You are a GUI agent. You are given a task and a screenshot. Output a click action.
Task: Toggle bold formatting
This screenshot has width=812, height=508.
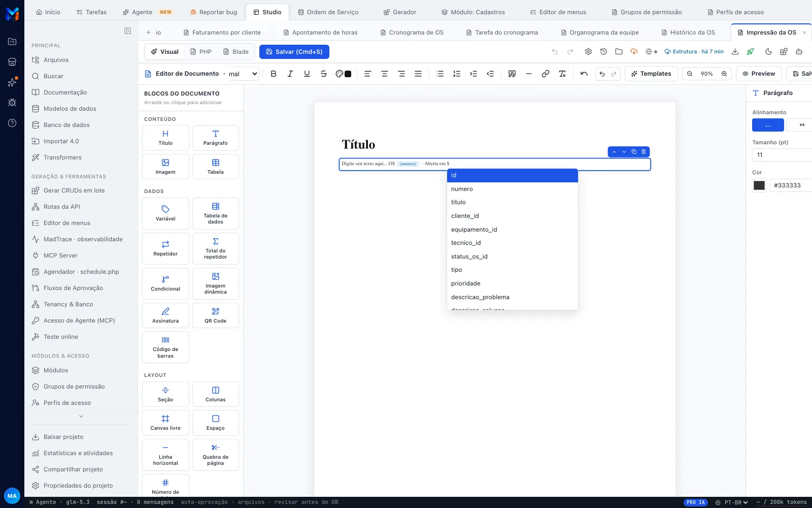pos(274,74)
